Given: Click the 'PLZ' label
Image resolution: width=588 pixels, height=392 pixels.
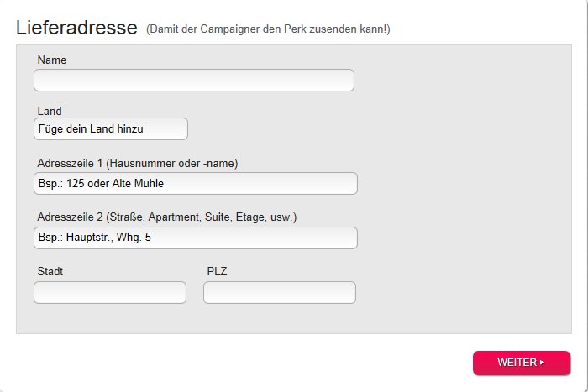Looking at the screenshot, I should (218, 272).
